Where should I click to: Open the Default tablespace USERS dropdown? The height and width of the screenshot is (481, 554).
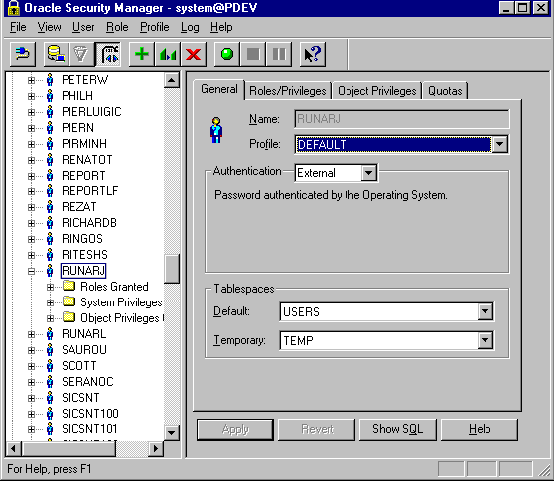tap(485, 311)
